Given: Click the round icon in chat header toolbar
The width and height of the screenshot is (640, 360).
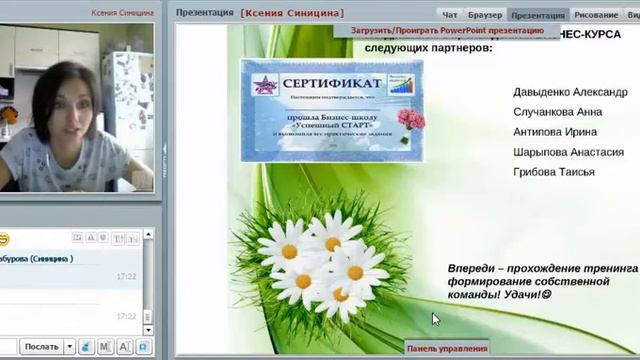Looking at the screenshot, I should pyautogui.click(x=103, y=238).
